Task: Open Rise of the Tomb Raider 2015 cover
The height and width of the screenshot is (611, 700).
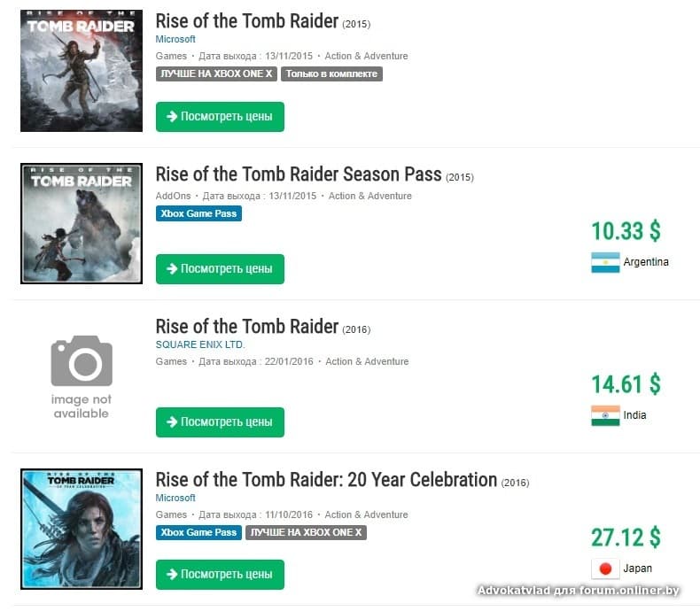Action: point(82,71)
